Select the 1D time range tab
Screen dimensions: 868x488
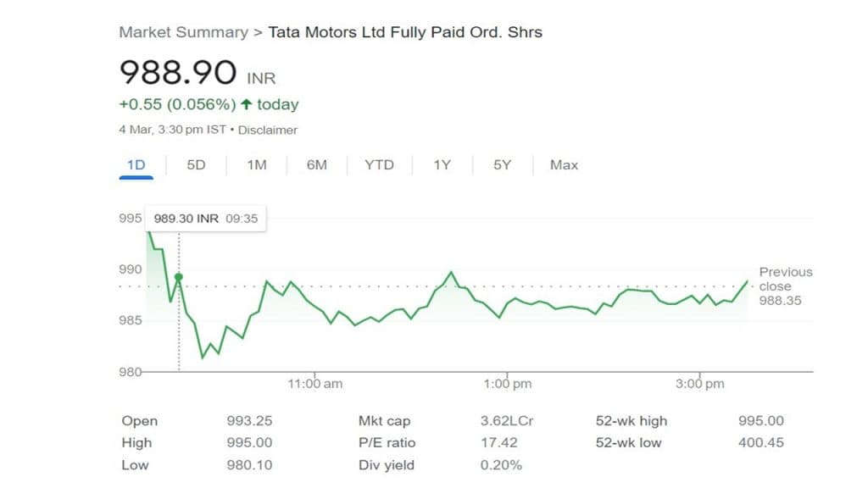click(x=136, y=165)
